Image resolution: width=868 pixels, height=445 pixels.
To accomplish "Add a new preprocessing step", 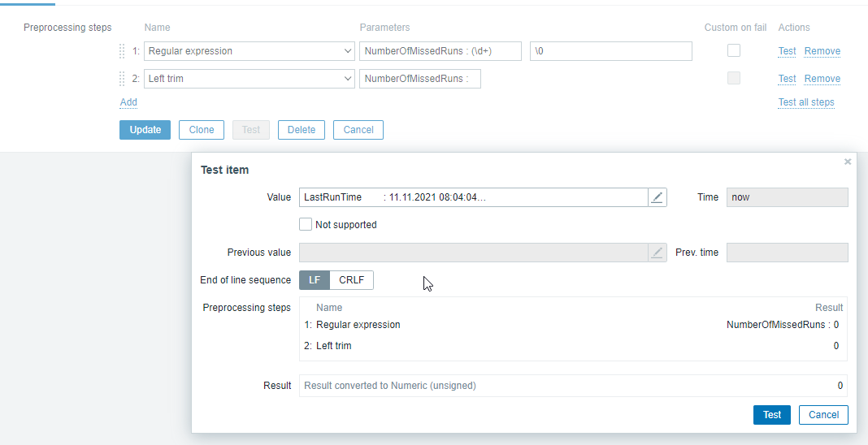I will point(128,102).
